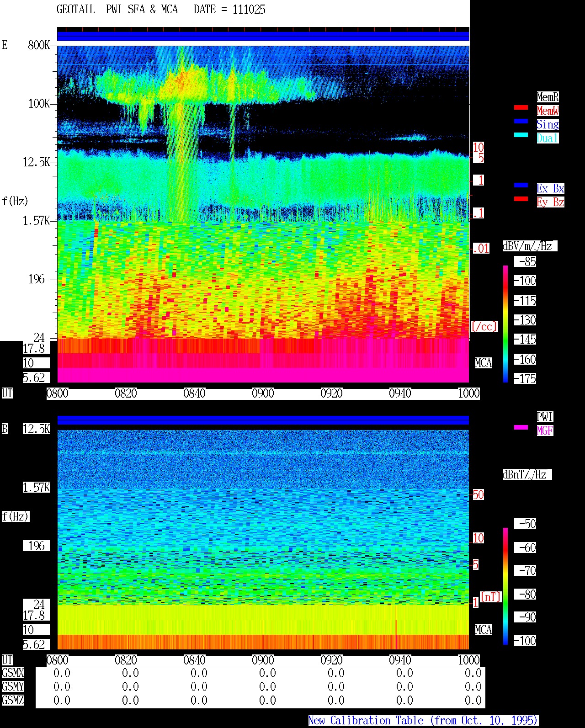Click the Ex Bx legend label
This screenshot has width=585, height=728.
coord(550,188)
